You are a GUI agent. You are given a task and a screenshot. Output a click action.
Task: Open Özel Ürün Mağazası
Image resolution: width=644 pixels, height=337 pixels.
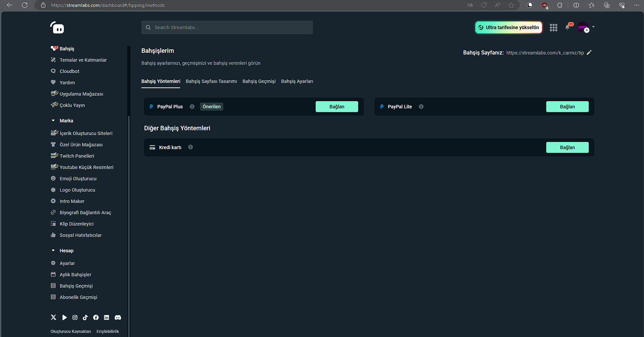(81, 145)
